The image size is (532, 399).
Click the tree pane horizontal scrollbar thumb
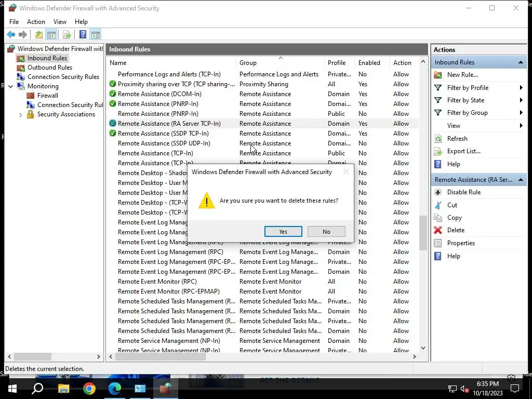pos(33,356)
